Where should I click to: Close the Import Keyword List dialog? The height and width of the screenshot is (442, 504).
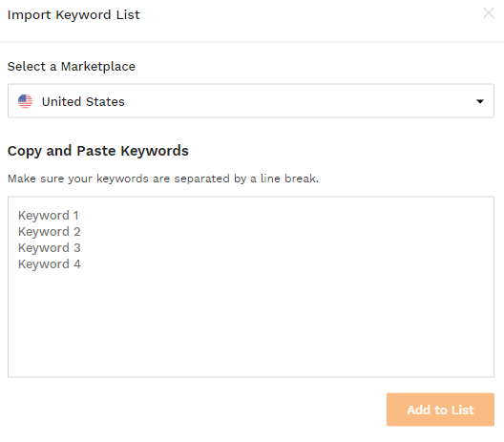point(489,13)
